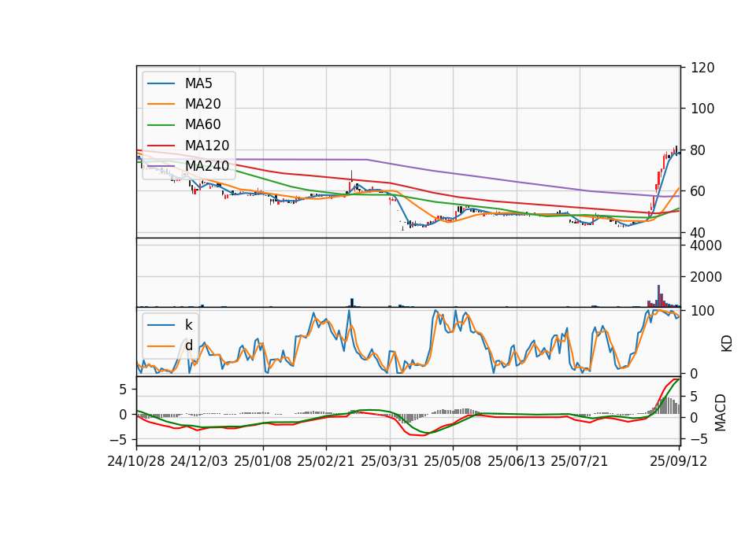Image resolution: width=756 pixels, height=543 pixels.
Task: Click the −5 label on left MACD axis
Action: coord(119,440)
